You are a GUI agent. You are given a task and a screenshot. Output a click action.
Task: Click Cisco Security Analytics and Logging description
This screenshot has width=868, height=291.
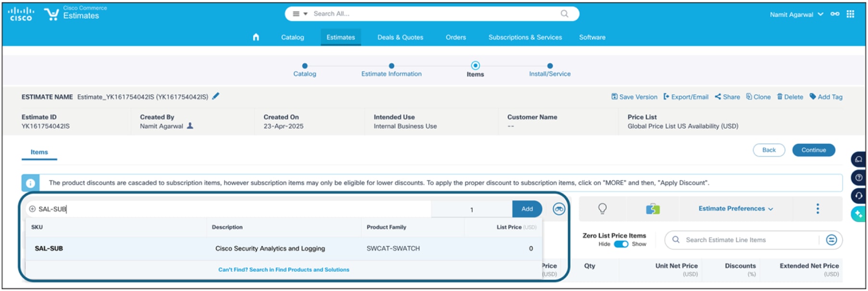[x=270, y=249]
